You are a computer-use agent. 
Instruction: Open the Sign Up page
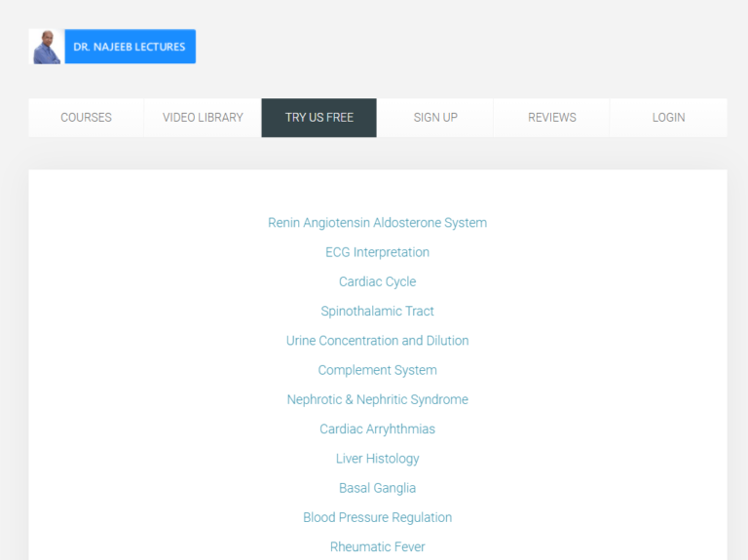435,118
